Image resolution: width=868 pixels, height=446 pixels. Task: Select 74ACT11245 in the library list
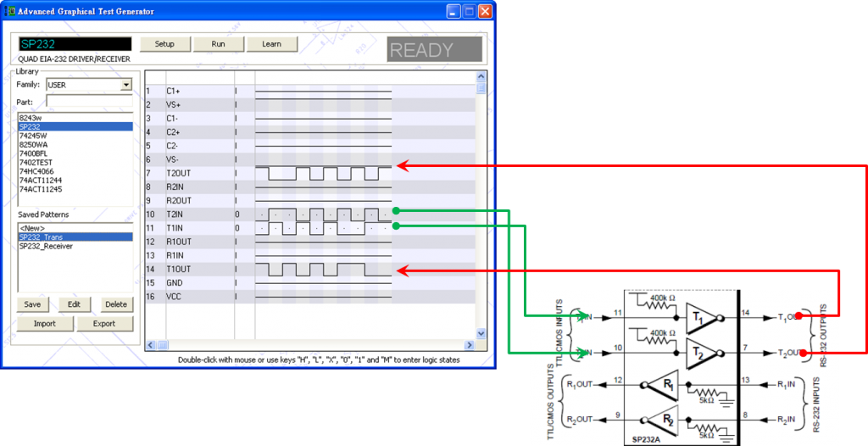coord(75,189)
